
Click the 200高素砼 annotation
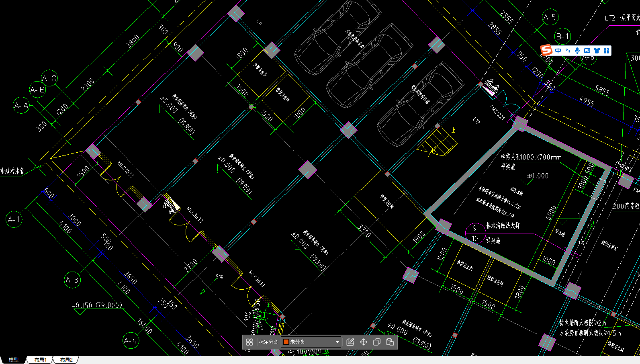pyautogui.click(x=626, y=206)
